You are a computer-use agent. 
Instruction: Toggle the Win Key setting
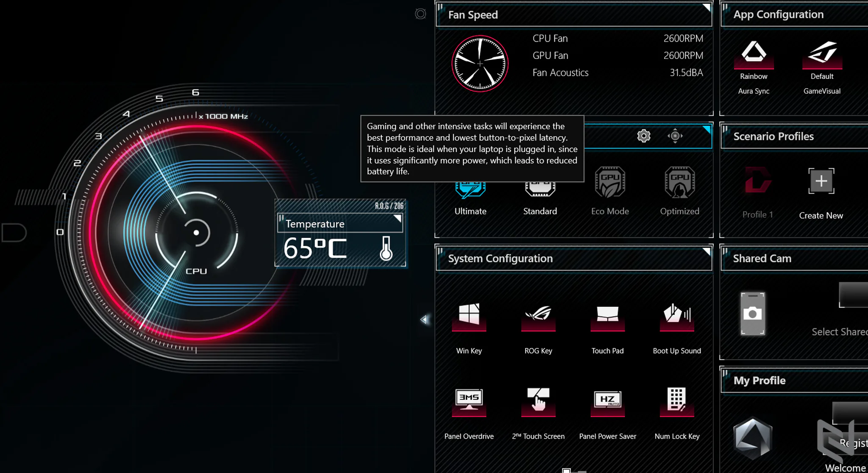(x=469, y=317)
